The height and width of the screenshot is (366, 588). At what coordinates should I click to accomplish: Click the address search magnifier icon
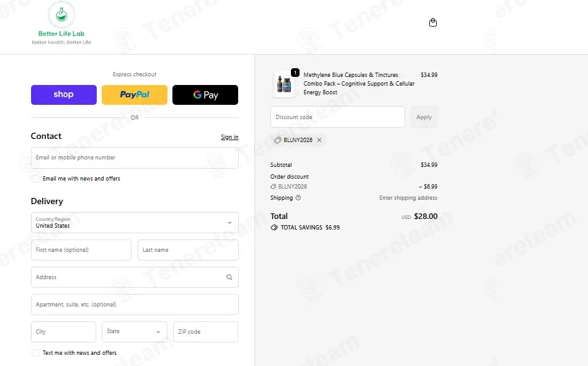[x=229, y=277]
